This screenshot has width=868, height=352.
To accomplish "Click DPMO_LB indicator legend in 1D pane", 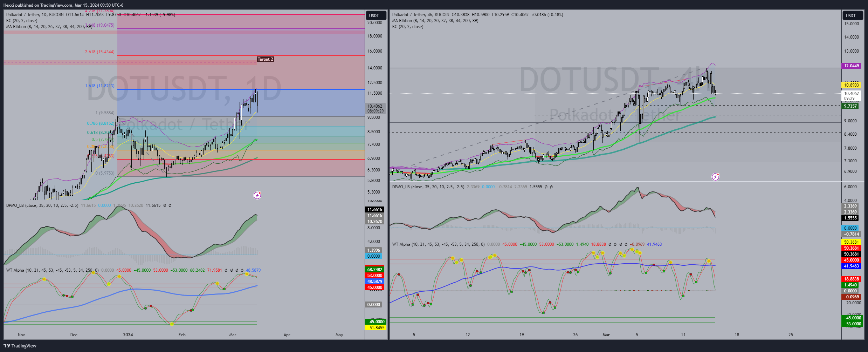I will pyautogui.click(x=42, y=205).
